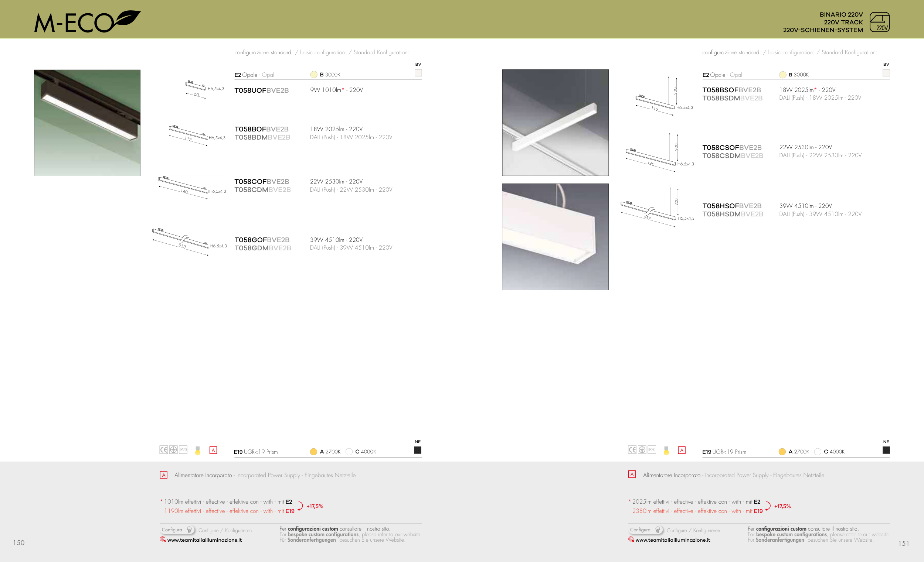Click the 253 length track fixture drawing, left page
The image size is (924, 562).
coord(181,241)
